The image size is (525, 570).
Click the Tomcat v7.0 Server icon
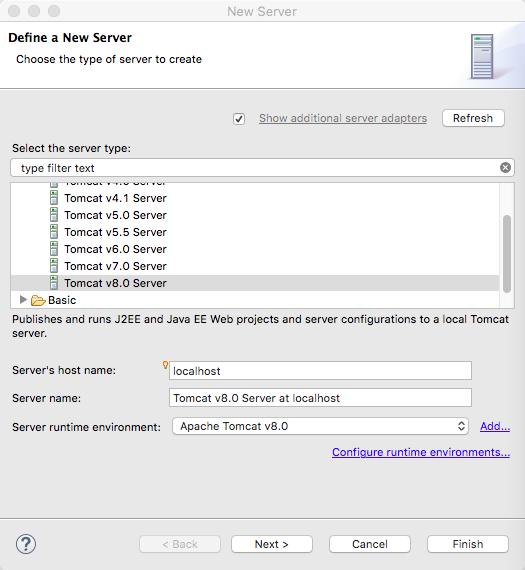54,266
